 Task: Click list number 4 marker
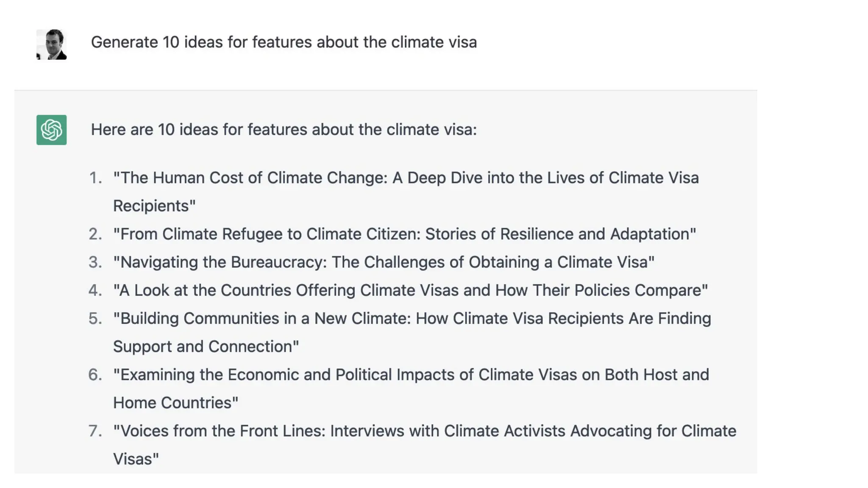(x=95, y=291)
